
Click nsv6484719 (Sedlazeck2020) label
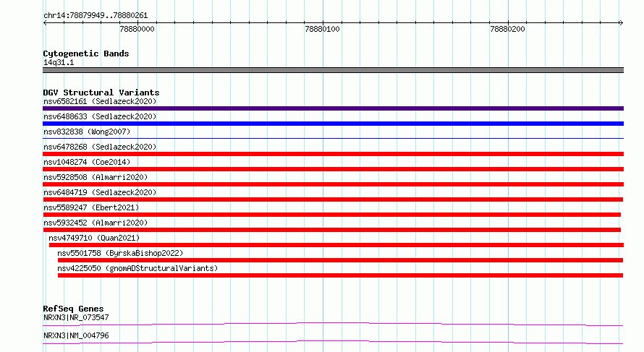[100, 192]
